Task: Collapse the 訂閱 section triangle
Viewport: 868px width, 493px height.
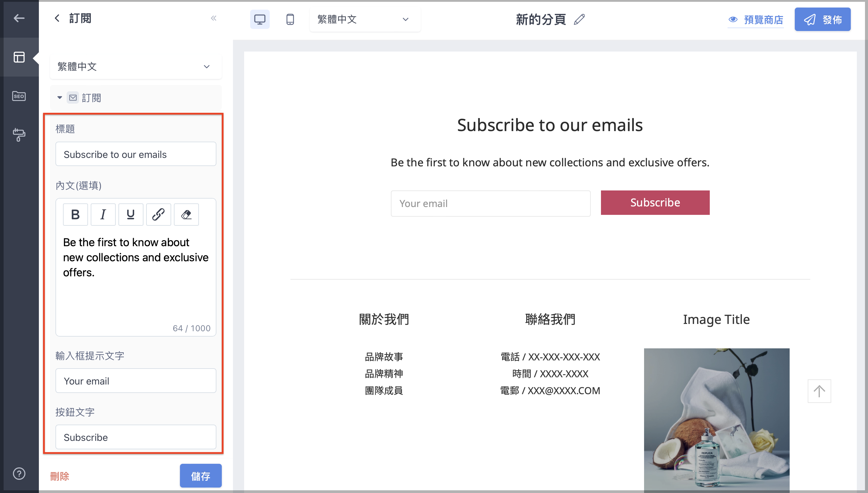Action: coord(60,98)
